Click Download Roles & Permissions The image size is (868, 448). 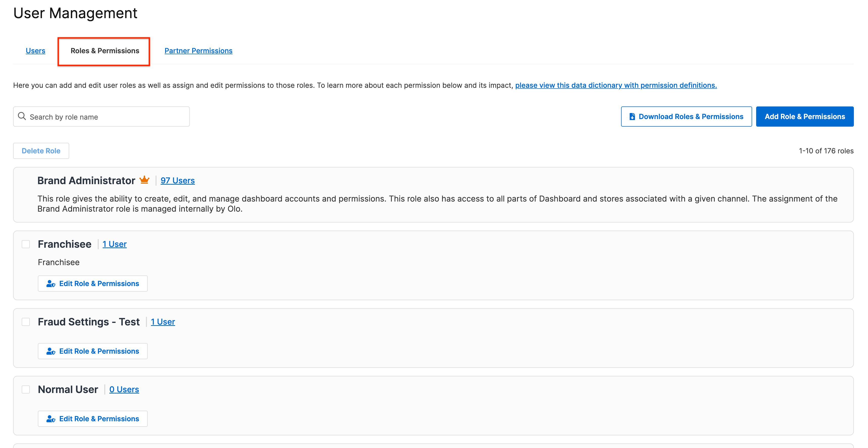pos(686,116)
